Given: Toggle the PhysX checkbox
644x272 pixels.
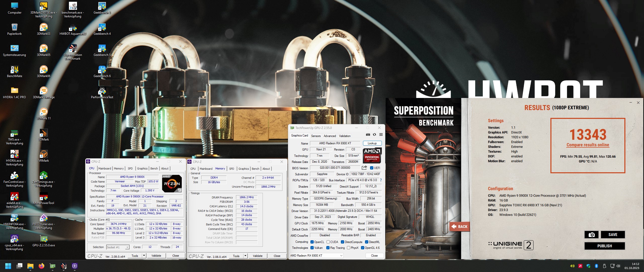Looking at the screenshot, I should 348,248.
